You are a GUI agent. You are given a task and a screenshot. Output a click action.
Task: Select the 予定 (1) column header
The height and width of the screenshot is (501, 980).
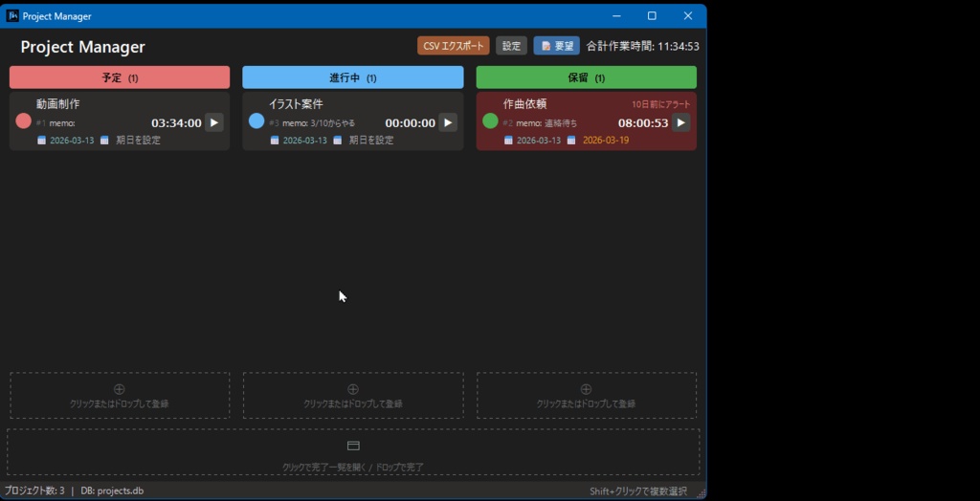120,78
